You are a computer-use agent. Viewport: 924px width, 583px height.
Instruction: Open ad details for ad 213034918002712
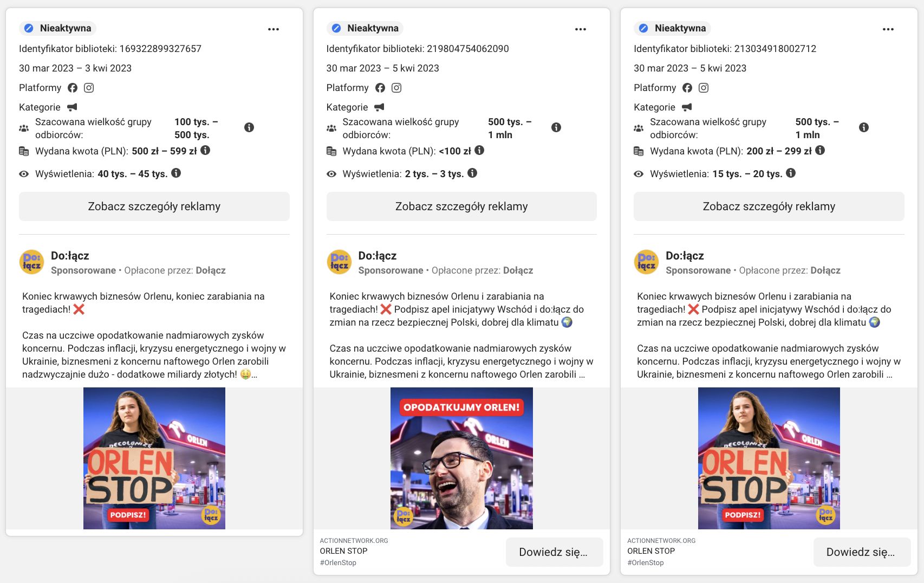(x=769, y=206)
